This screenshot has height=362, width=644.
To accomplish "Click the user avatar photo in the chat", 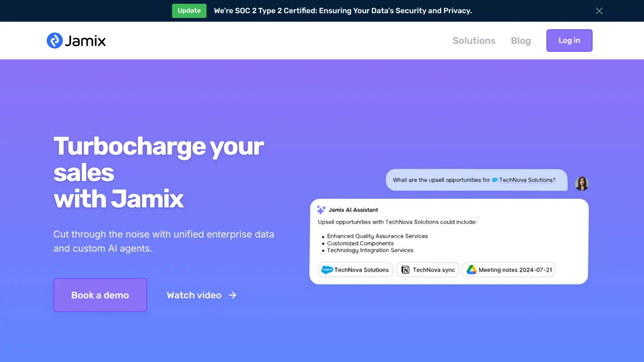I will pyautogui.click(x=582, y=183).
